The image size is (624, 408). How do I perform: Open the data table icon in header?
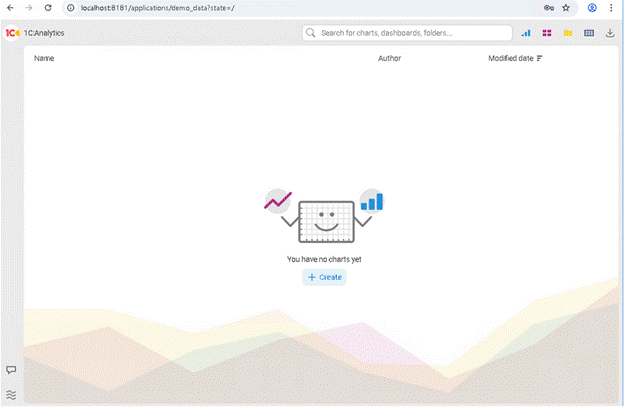589,33
